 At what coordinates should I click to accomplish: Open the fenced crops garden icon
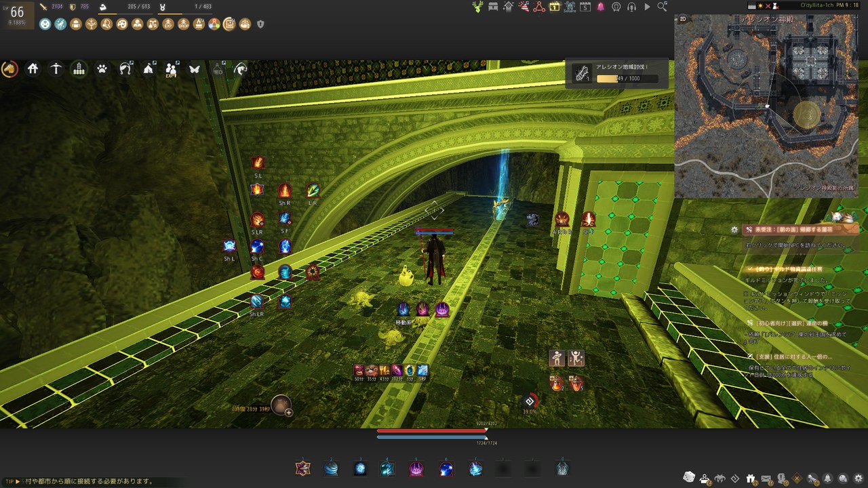(x=79, y=68)
